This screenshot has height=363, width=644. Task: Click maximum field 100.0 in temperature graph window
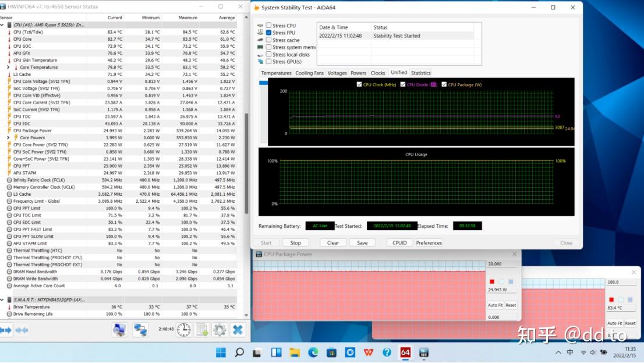621,282
